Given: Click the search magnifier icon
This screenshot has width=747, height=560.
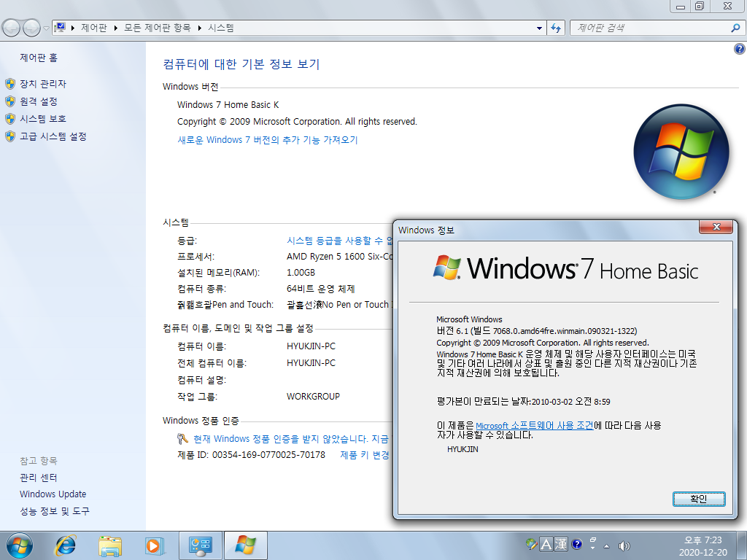Looking at the screenshot, I should [x=735, y=28].
